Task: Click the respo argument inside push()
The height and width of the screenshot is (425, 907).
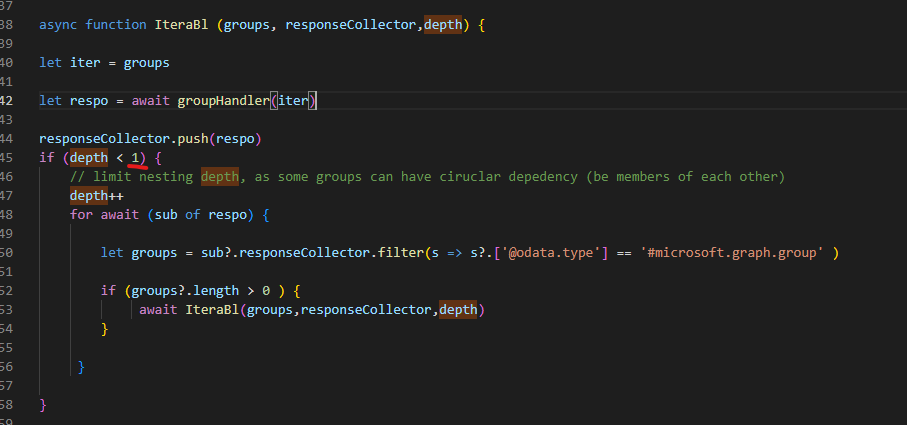Action: coord(235,139)
